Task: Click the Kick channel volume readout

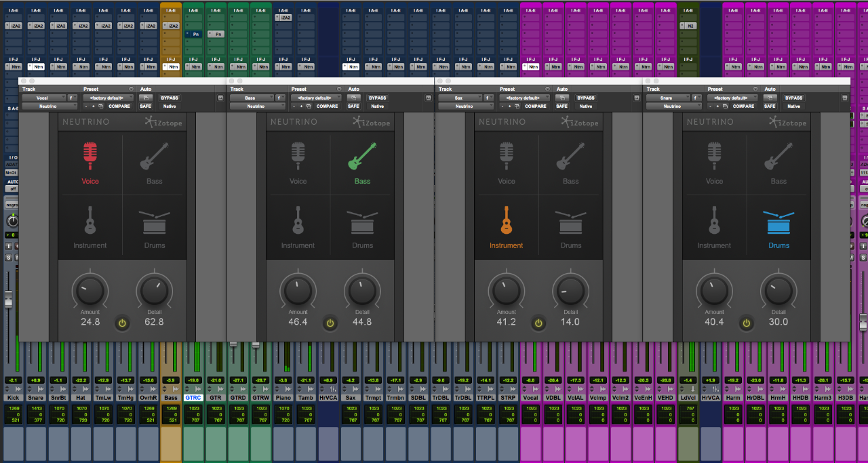Action: pyautogui.click(x=14, y=380)
